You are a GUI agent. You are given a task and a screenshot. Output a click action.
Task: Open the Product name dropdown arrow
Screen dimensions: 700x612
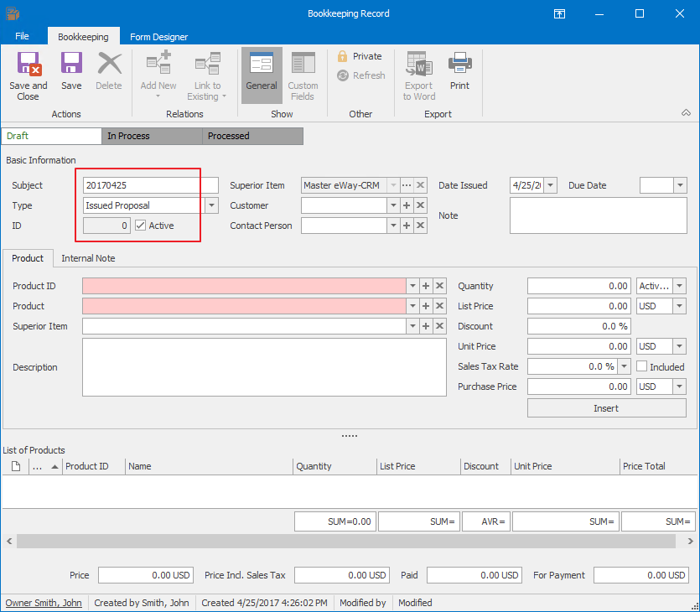pos(412,306)
